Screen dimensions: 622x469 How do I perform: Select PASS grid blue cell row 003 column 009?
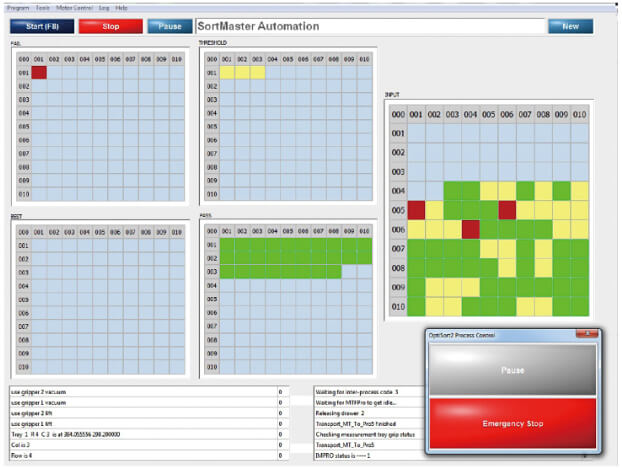click(349, 271)
